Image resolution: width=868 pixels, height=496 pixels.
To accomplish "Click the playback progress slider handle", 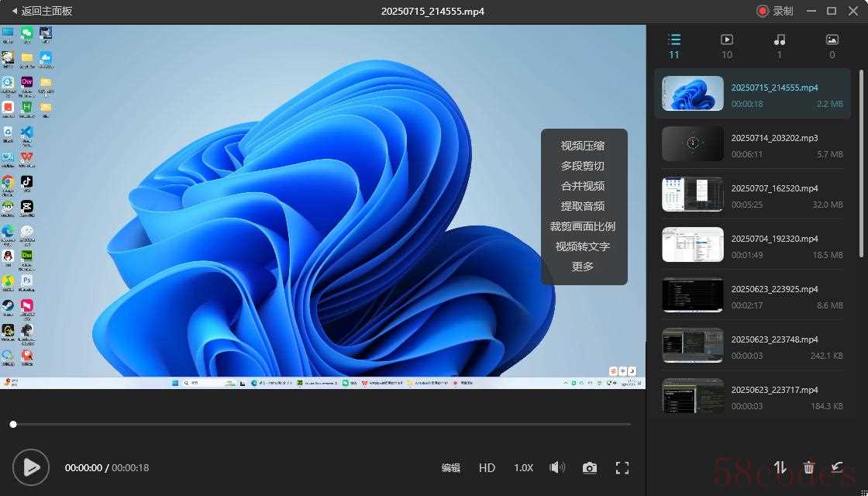I will (13, 425).
